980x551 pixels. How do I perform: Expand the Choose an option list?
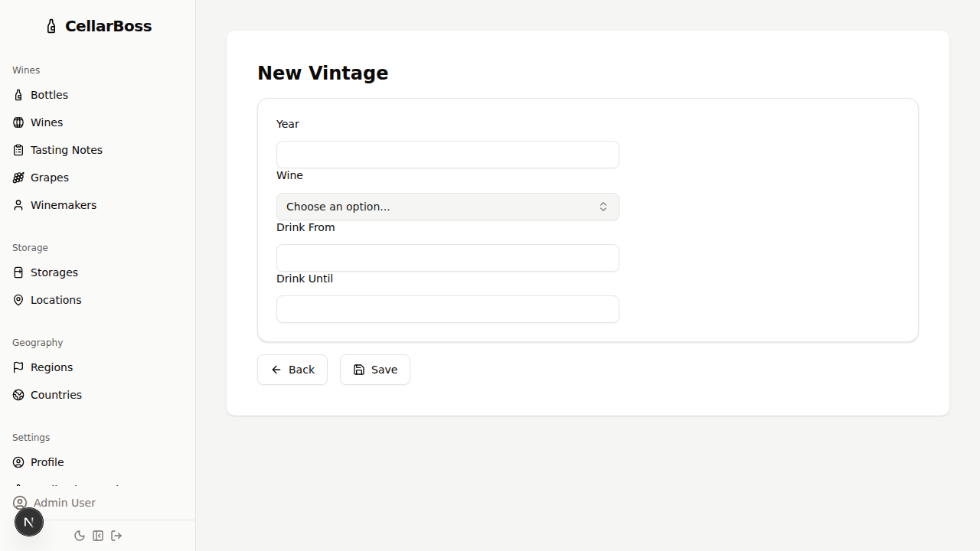[447, 207]
